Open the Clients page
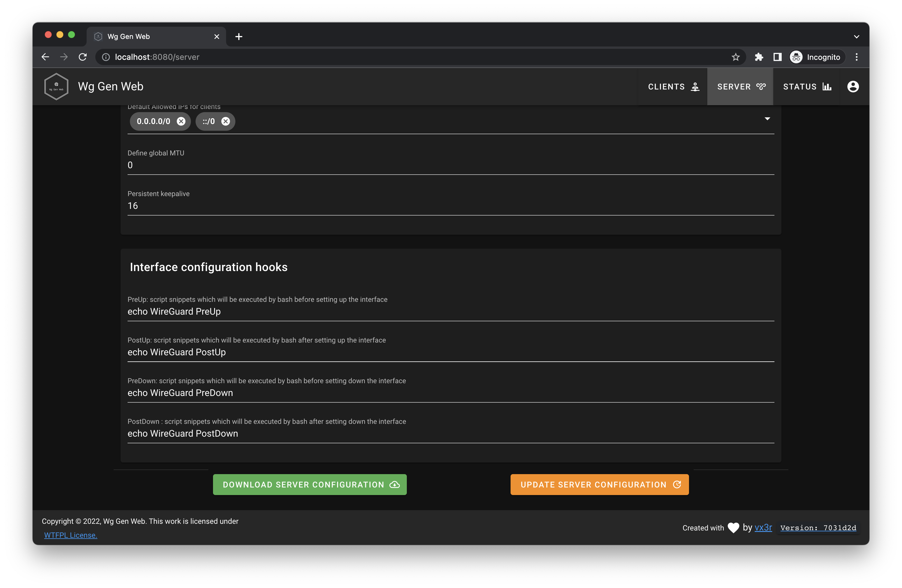The height and width of the screenshot is (588, 902). (x=673, y=87)
